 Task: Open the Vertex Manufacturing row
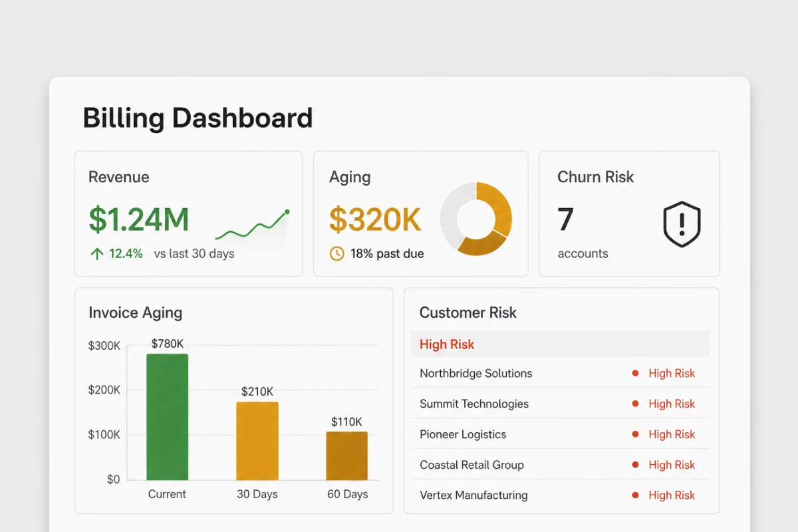[560, 495]
